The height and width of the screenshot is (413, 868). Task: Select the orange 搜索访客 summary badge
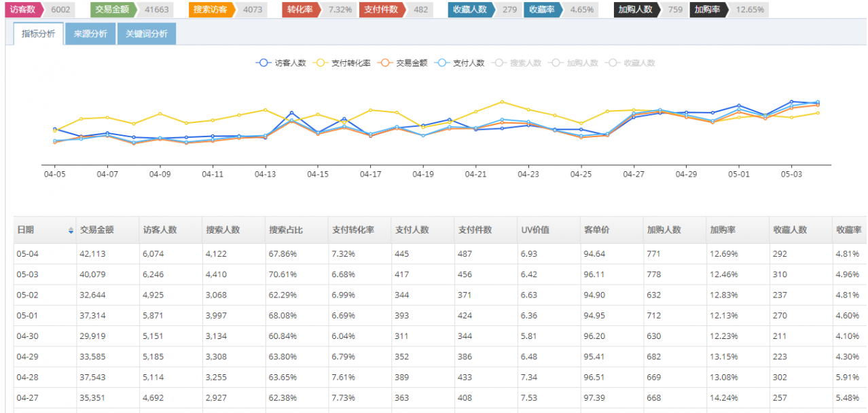tap(212, 10)
